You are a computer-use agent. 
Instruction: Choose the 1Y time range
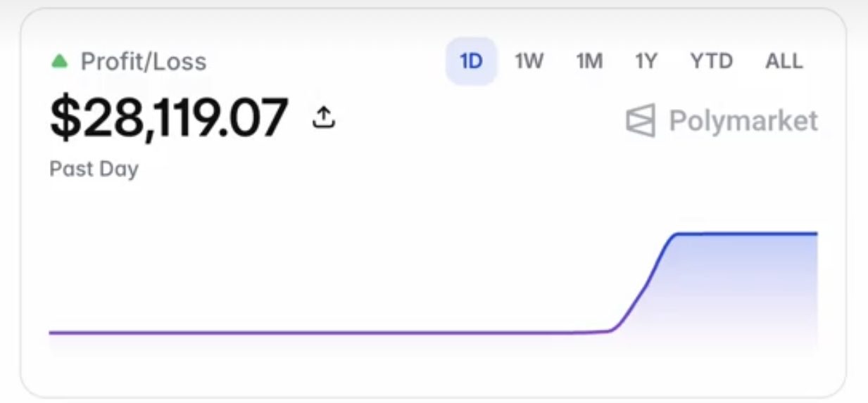(645, 61)
